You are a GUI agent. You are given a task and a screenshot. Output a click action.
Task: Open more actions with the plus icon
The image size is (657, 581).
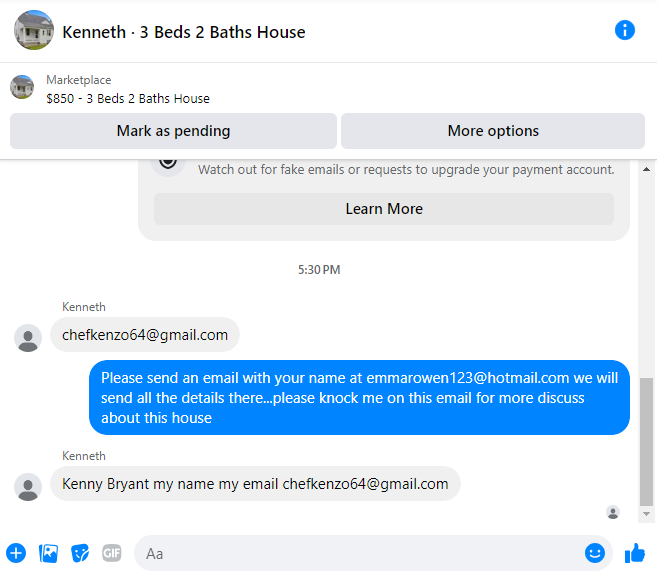[16, 553]
